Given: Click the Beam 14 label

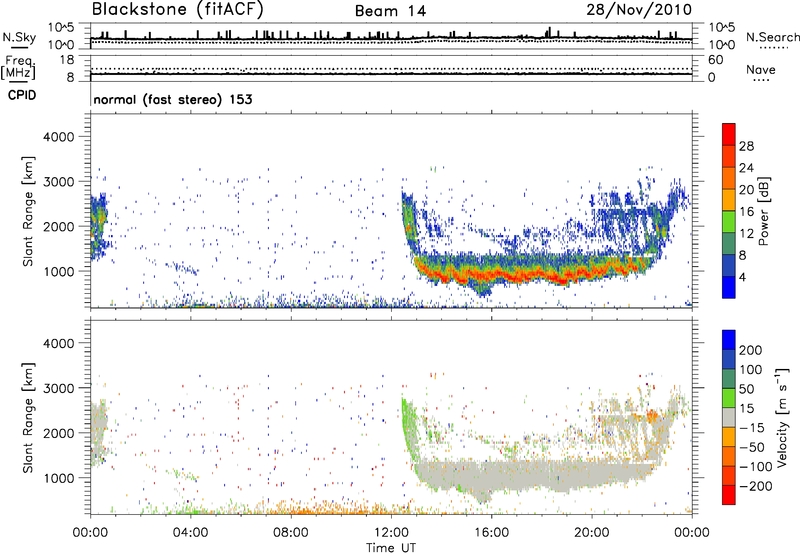Looking at the screenshot, I should pyautogui.click(x=390, y=11).
